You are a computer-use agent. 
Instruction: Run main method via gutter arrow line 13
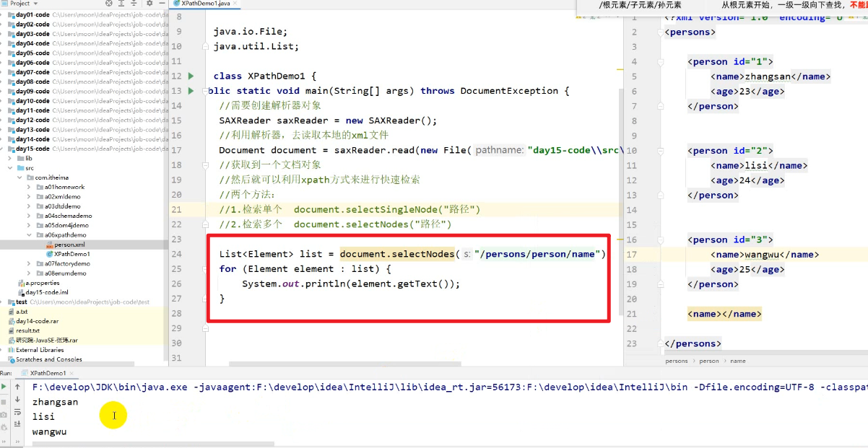pyautogui.click(x=191, y=91)
